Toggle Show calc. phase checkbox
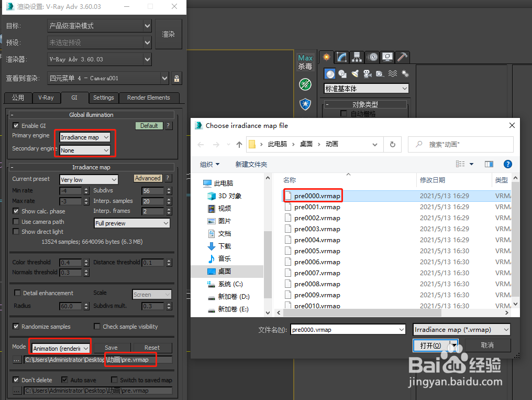 pyautogui.click(x=16, y=211)
